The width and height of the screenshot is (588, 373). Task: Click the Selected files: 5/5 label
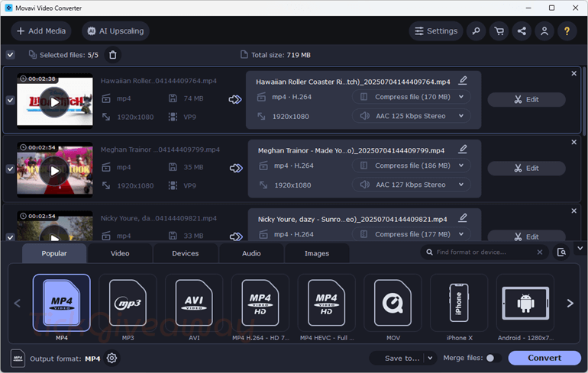(69, 55)
